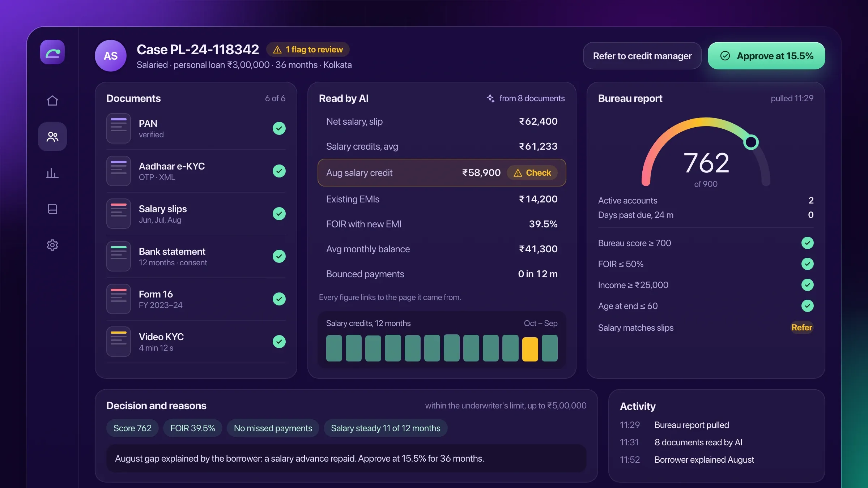Open the Home sidebar icon

52,100
